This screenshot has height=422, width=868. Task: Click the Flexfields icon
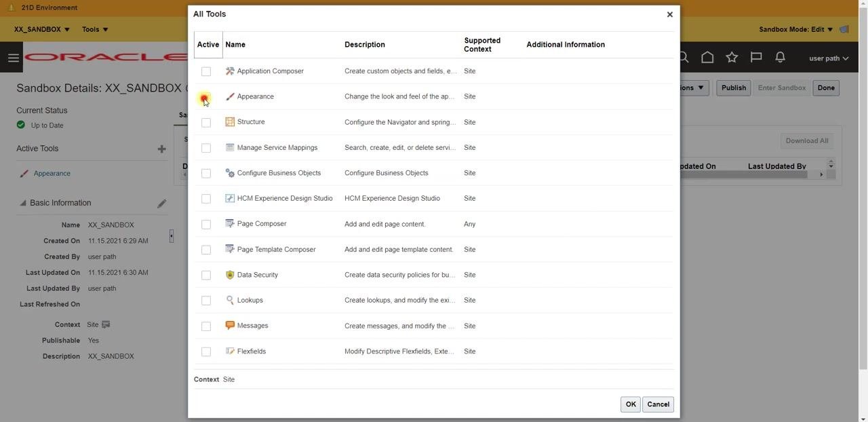230,351
